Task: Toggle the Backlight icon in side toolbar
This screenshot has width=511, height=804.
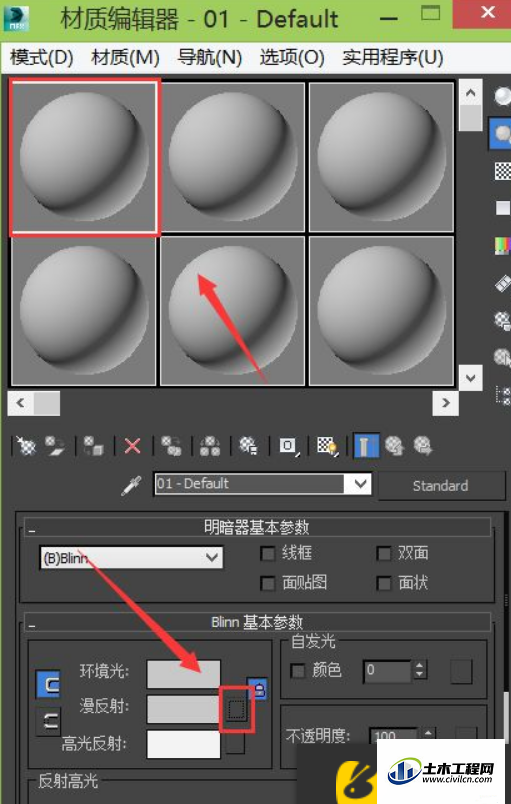Action: (x=502, y=134)
